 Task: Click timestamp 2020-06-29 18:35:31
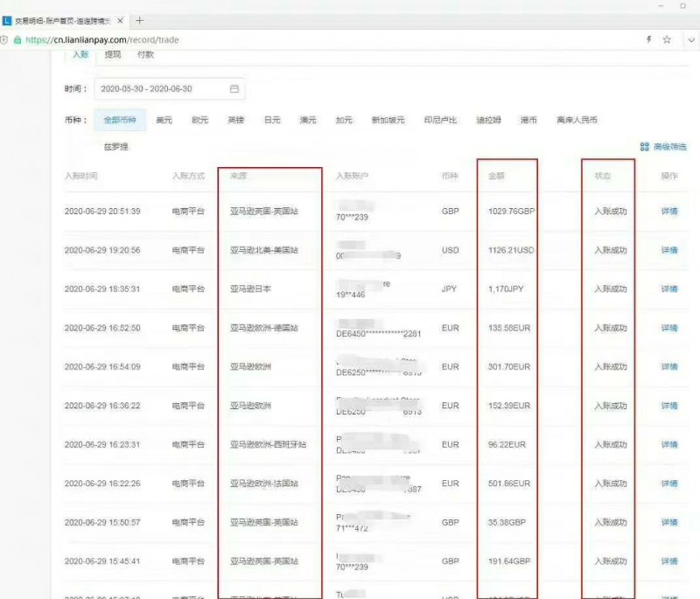pyautogui.click(x=102, y=289)
